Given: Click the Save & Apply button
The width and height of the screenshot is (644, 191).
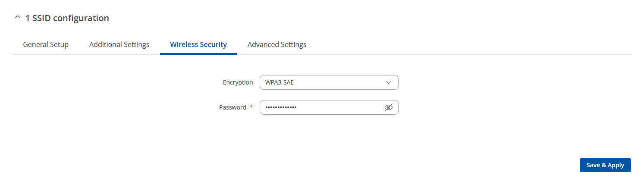Looking at the screenshot, I should (605, 165).
